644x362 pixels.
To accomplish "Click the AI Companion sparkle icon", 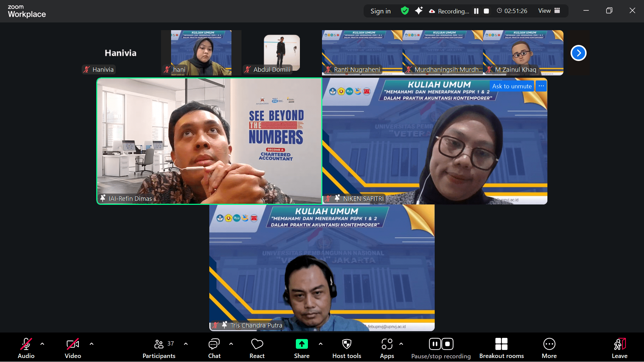I will point(419,11).
